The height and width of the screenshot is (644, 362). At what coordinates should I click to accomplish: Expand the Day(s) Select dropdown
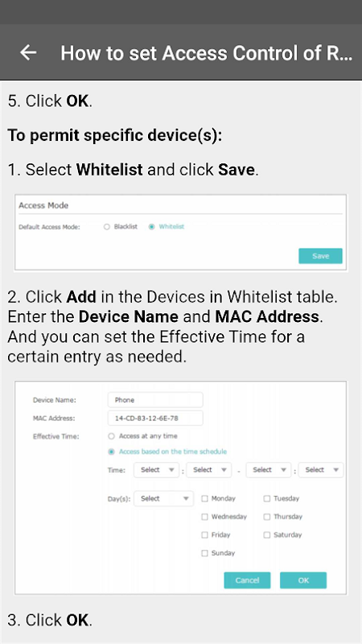164,498
